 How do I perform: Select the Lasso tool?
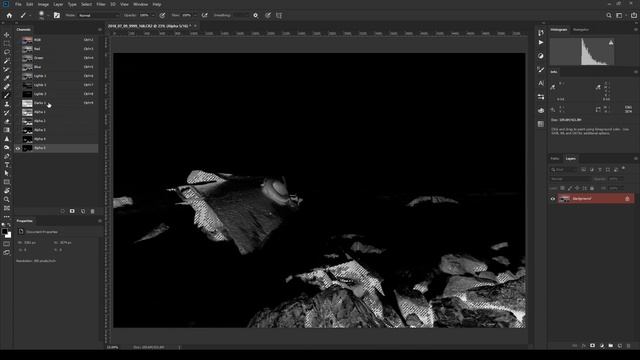click(x=7, y=52)
